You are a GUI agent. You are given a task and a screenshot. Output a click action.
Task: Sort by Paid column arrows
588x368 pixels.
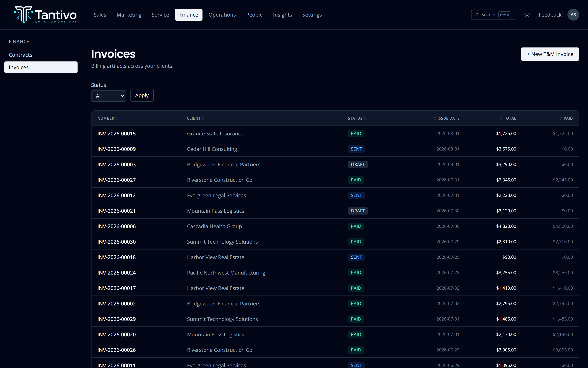[x=561, y=118]
